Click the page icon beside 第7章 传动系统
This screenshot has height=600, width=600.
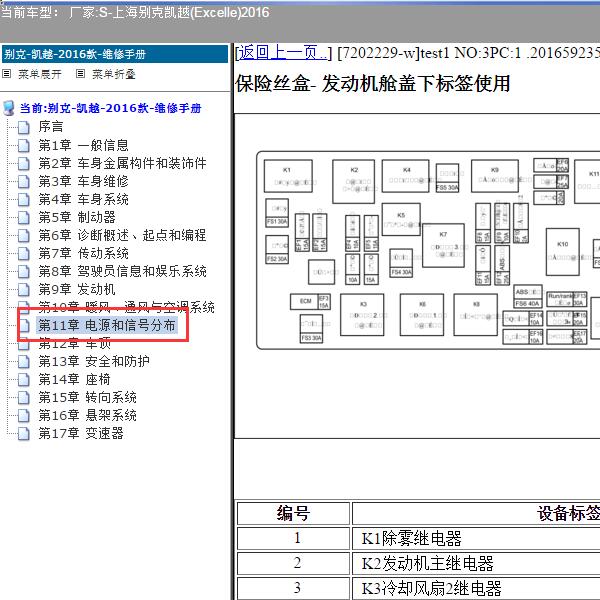click(24, 254)
